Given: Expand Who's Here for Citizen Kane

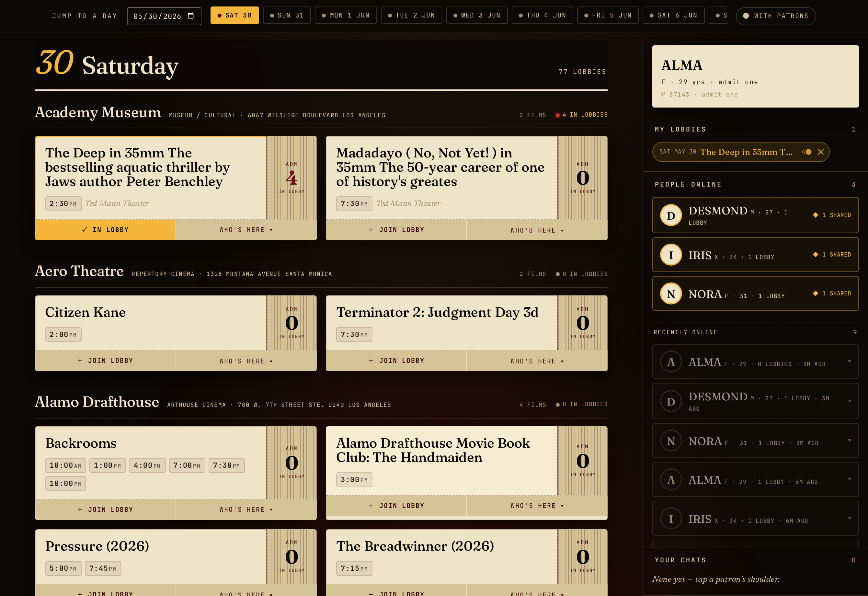Looking at the screenshot, I should pos(246,361).
